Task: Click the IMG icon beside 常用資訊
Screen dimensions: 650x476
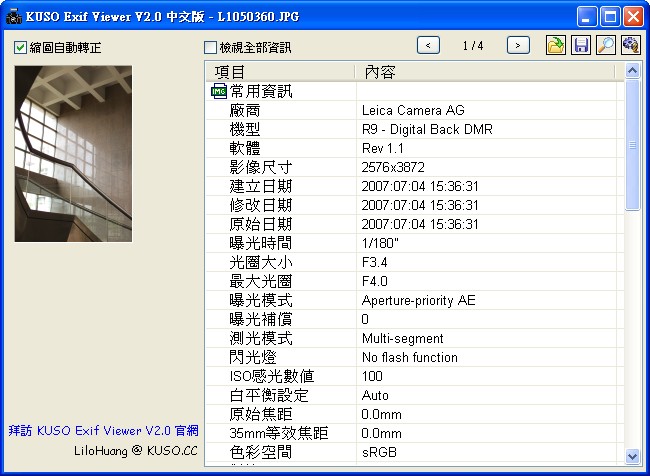Action: point(219,91)
